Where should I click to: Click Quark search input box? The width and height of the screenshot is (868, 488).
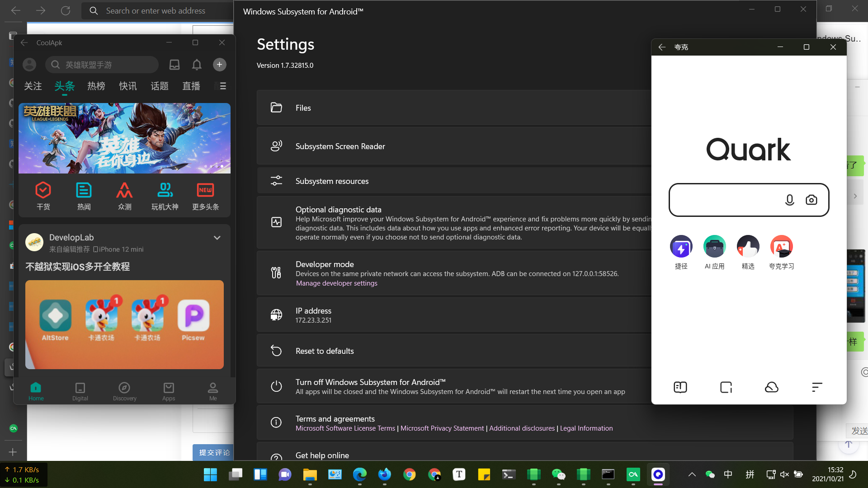pos(749,200)
